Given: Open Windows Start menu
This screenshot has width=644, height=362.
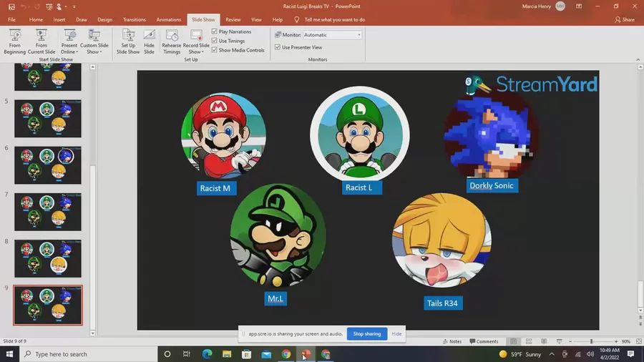Looking at the screenshot, I should pyautogui.click(x=9, y=354).
